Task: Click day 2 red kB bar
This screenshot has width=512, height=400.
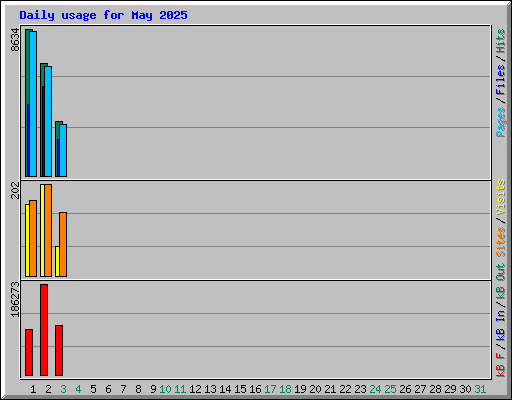Action: click(44, 330)
